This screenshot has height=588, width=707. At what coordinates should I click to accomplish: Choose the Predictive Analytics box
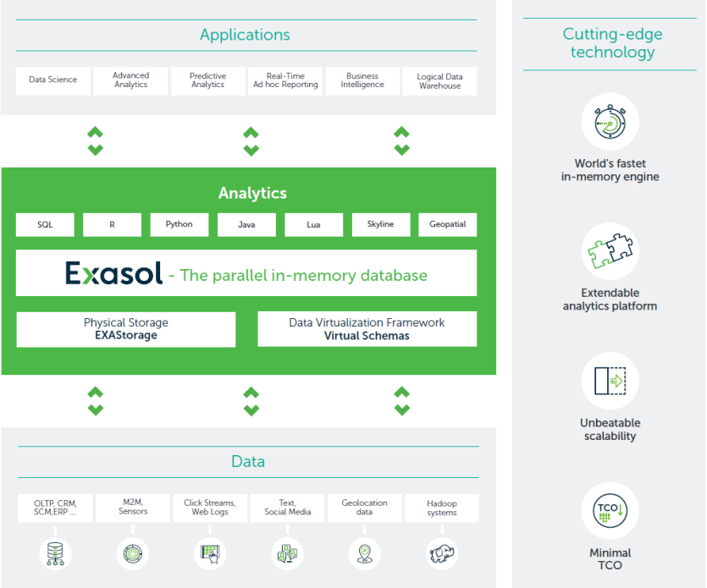click(207, 81)
